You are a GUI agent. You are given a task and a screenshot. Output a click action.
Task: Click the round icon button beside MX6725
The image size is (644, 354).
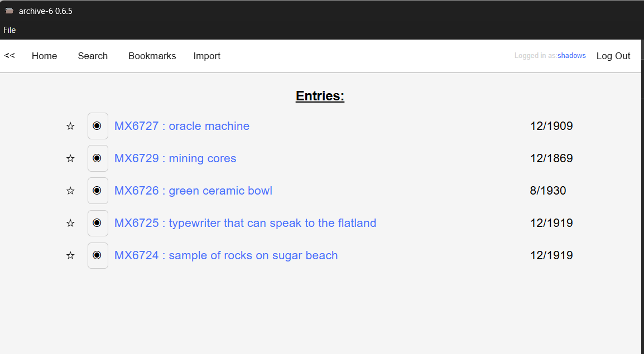click(x=98, y=223)
